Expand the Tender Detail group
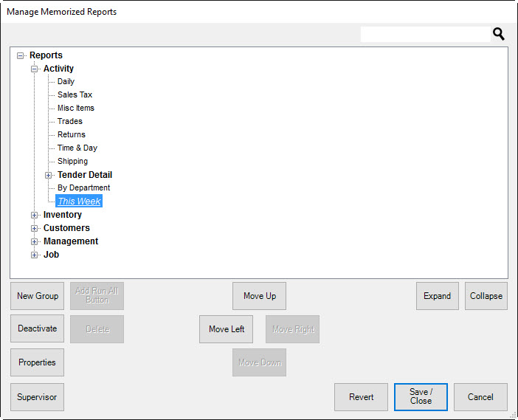Image resolution: width=518 pixels, height=420 pixels. pos(49,175)
